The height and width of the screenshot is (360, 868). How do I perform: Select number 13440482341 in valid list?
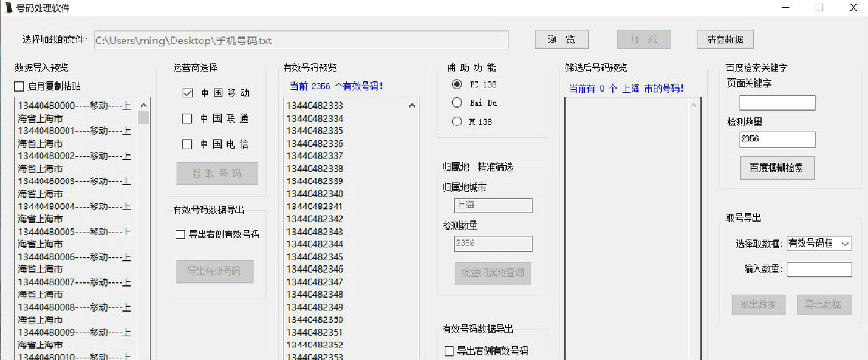tap(315, 206)
